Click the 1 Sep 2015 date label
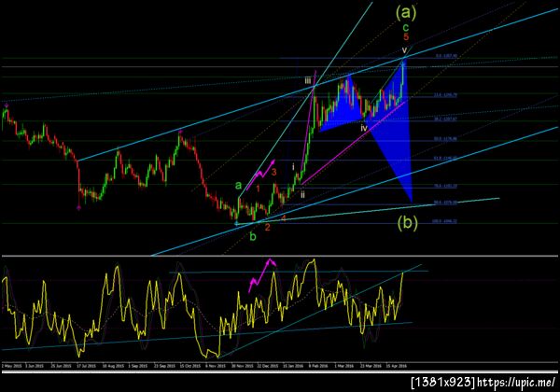The image size is (560, 392). [x=138, y=366]
